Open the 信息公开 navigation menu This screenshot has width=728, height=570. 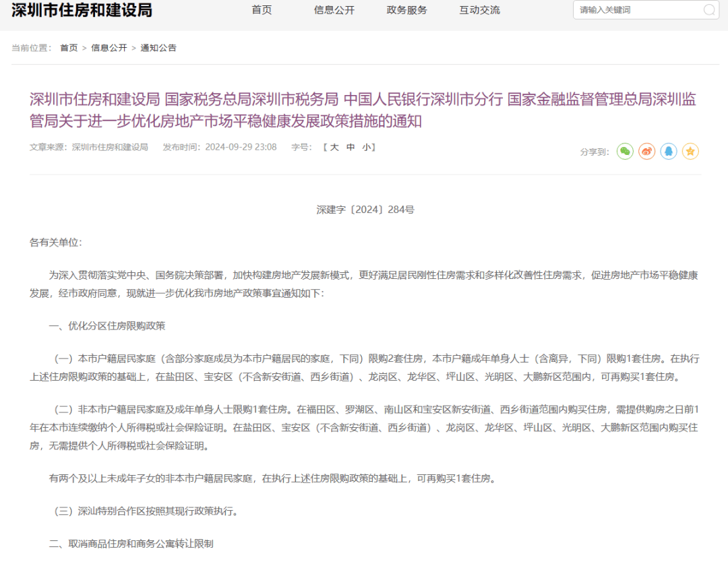334,9
